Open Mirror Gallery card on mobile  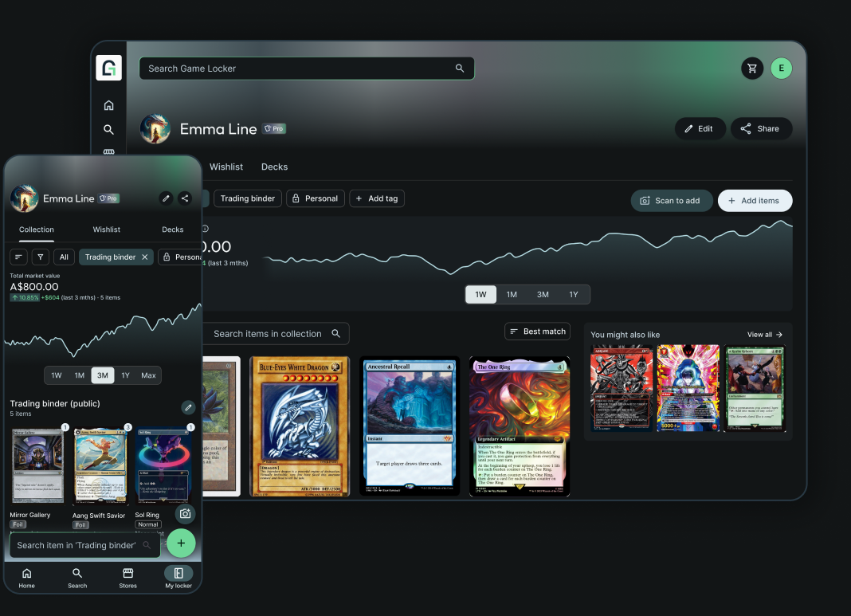37,465
